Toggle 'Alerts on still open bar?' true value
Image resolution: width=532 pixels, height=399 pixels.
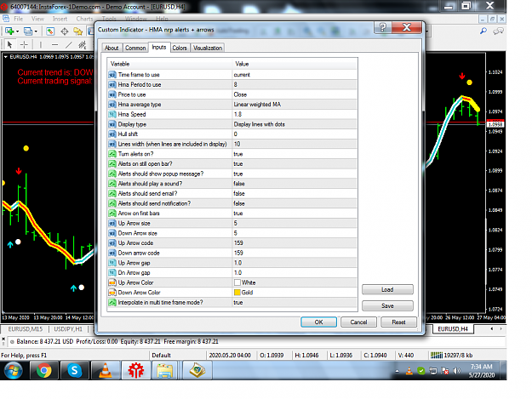point(295,163)
